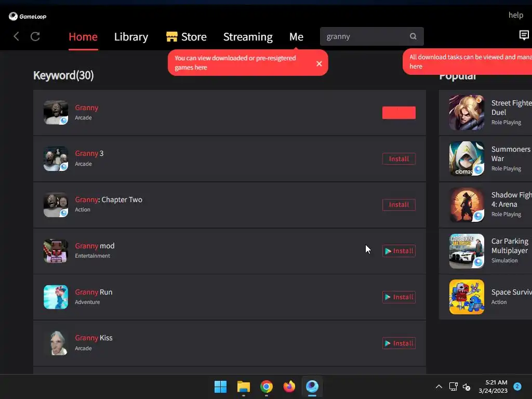532x399 pixels.
Task: Open File Explorer from taskbar
Action: pyautogui.click(x=244, y=387)
